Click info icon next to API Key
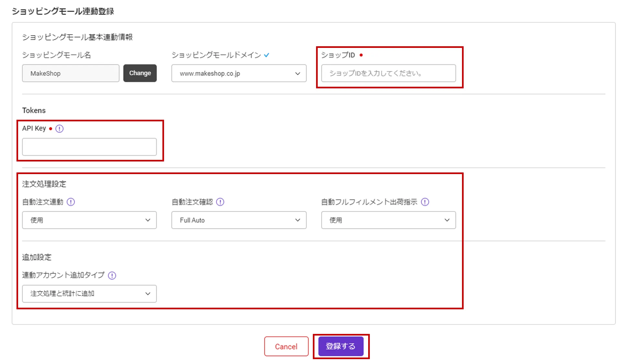 (60, 129)
